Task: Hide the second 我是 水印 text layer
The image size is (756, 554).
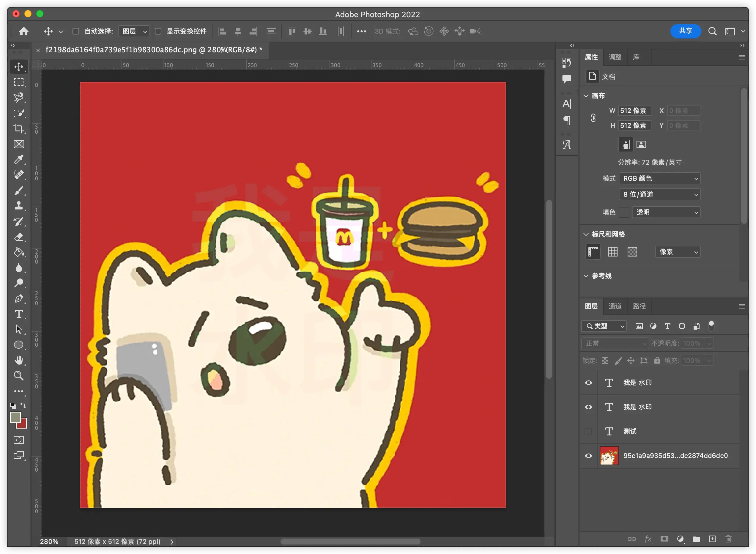Action: tap(588, 407)
